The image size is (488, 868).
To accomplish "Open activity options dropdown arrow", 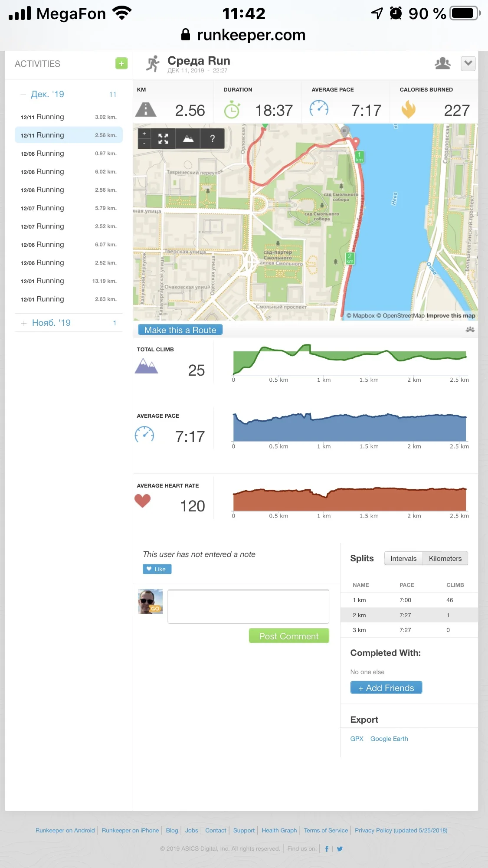I will point(468,63).
